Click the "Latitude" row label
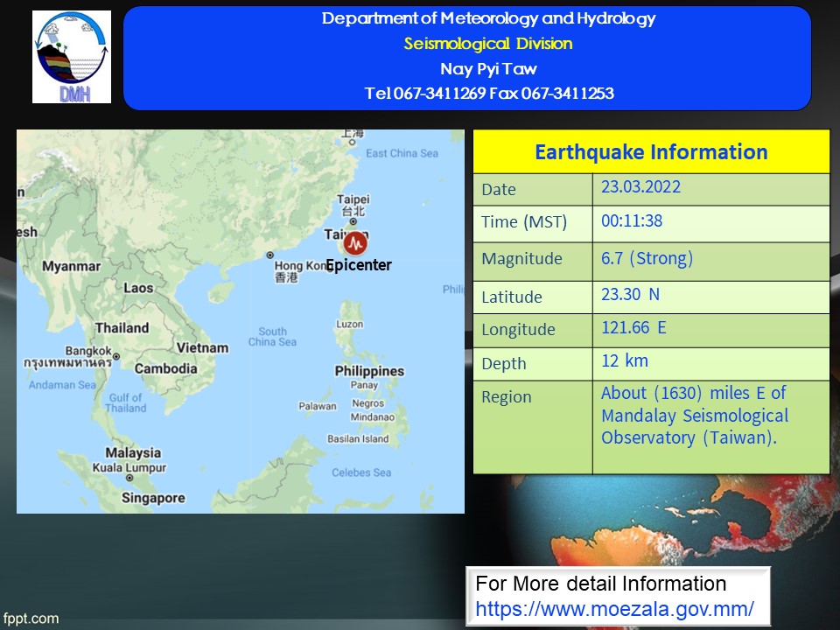 point(512,297)
